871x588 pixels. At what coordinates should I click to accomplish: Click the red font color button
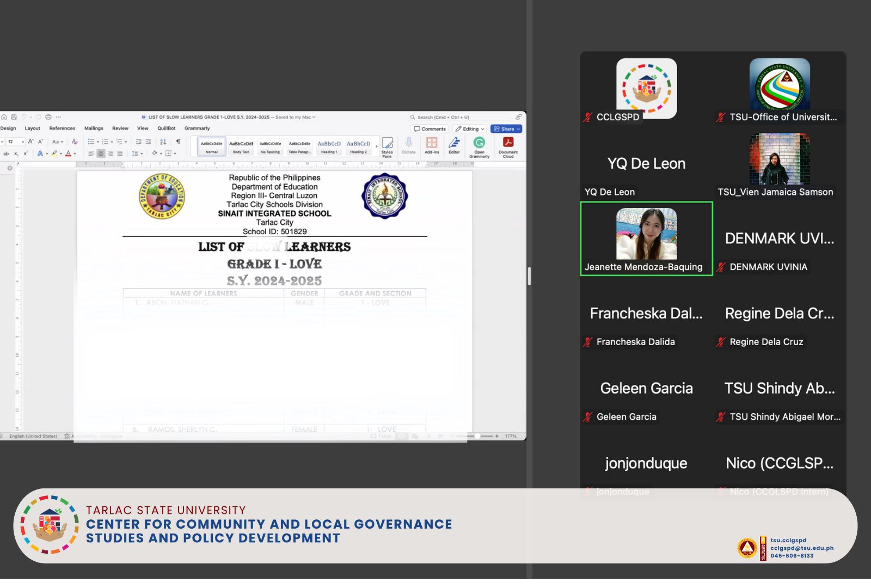68,154
